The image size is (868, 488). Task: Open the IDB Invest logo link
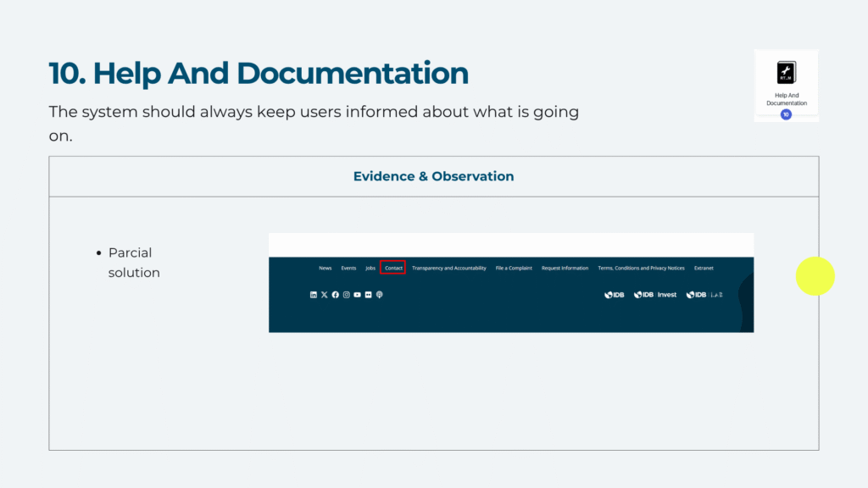point(655,295)
